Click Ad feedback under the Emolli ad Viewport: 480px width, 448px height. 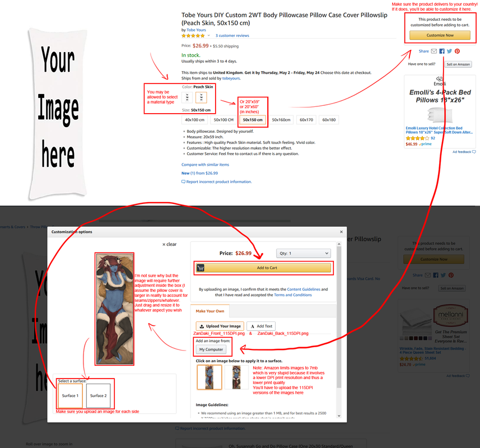464,152
